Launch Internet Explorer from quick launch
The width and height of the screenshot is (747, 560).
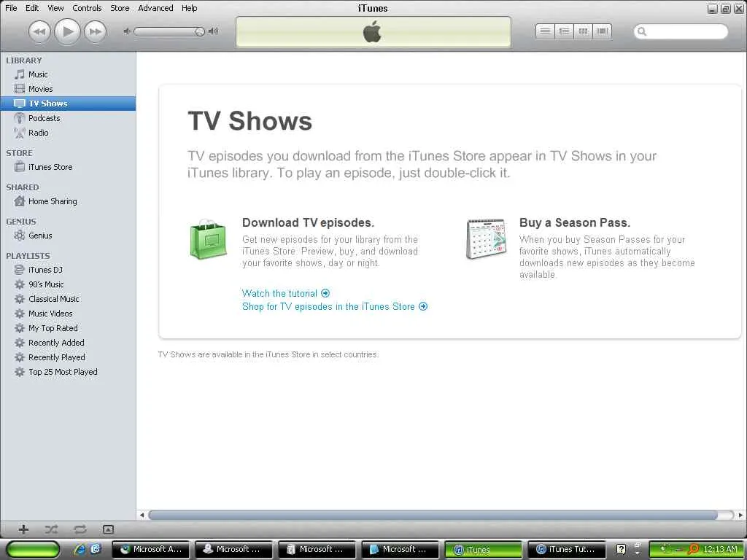click(x=80, y=550)
